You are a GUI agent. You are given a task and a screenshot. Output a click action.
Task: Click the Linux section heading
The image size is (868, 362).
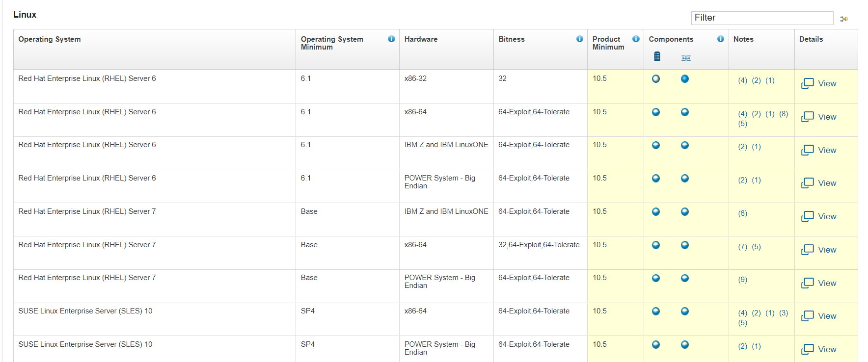(25, 15)
